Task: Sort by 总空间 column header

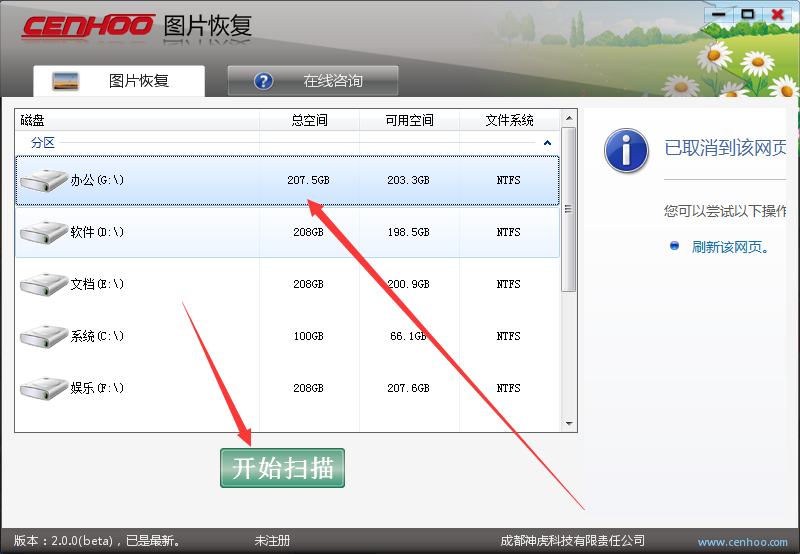Action: pos(309,120)
